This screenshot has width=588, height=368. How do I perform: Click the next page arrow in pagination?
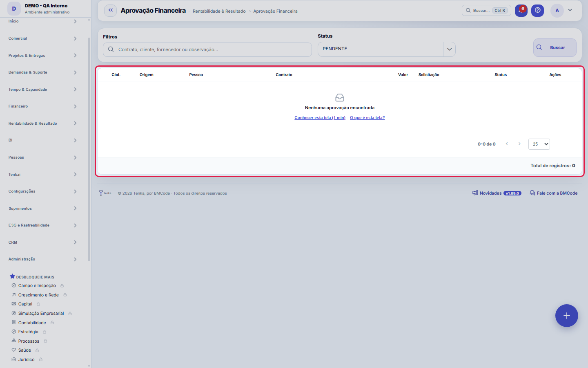pos(519,144)
